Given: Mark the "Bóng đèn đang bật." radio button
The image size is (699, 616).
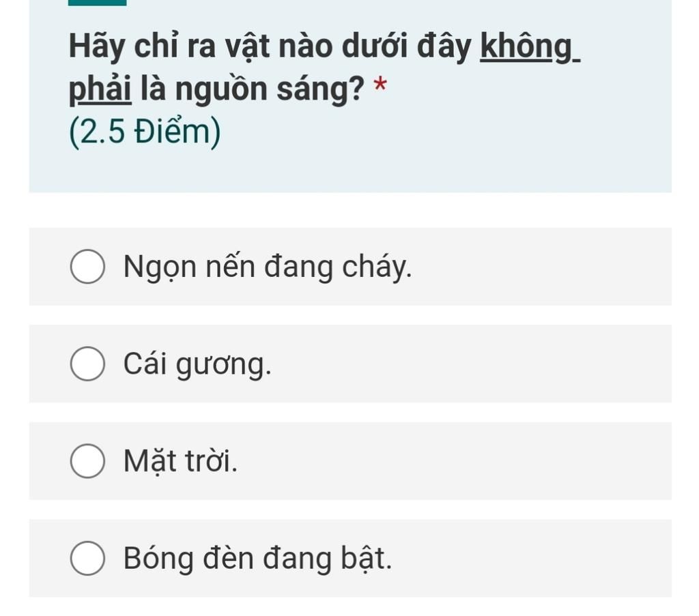Looking at the screenshot, I should (x=87, y=559).
